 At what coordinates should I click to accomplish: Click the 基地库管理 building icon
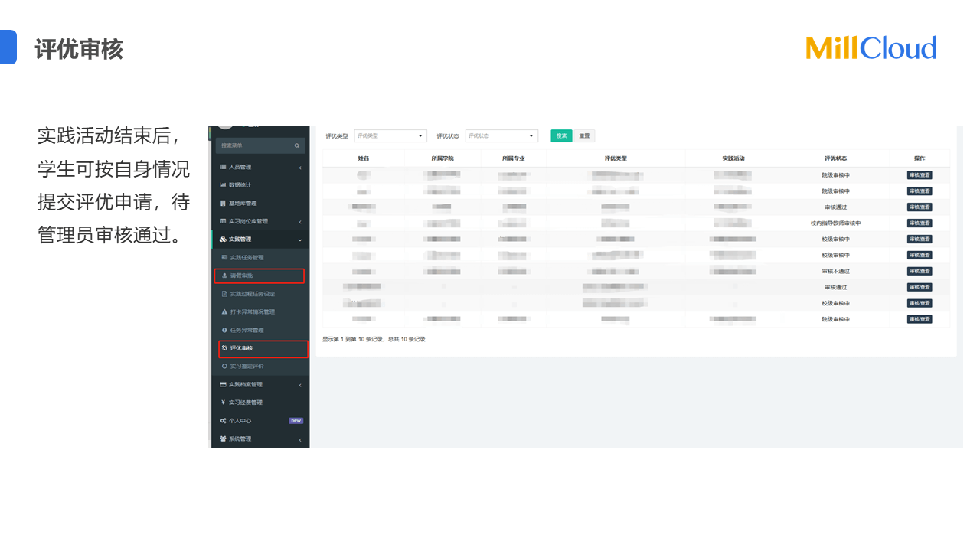tap(223, 204)
